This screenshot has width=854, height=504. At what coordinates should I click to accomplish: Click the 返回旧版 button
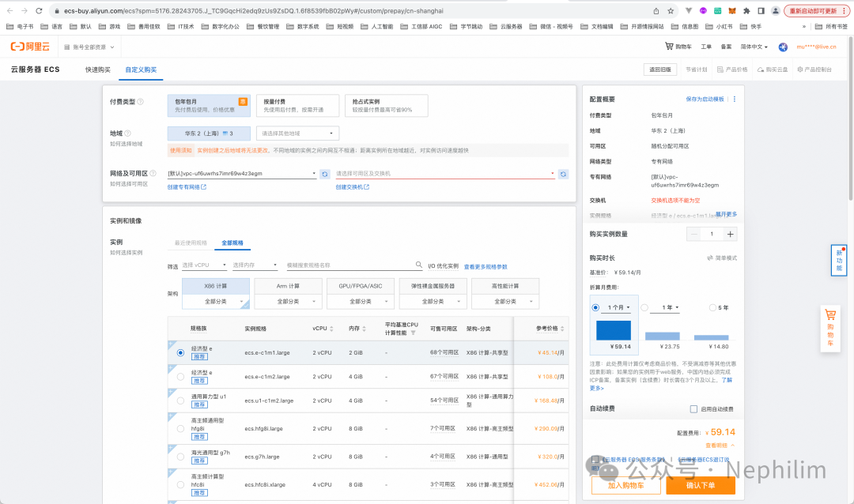coord(660,70)
